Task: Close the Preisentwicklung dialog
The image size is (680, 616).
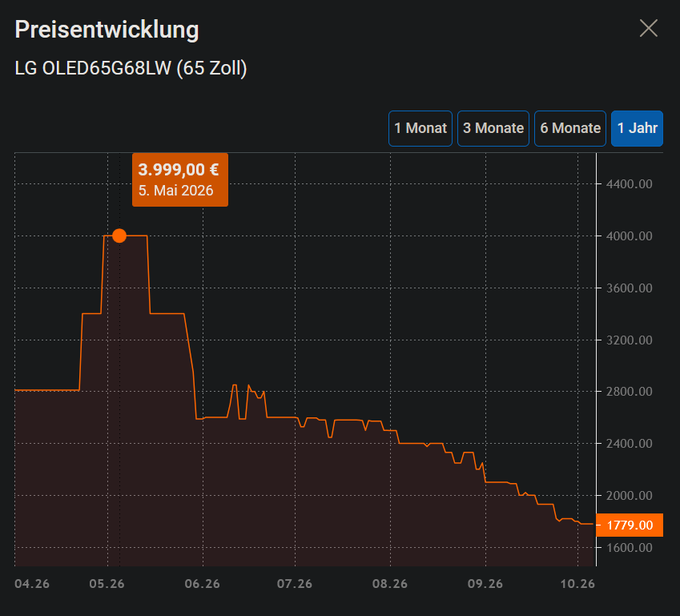Action: pos(648,29)
